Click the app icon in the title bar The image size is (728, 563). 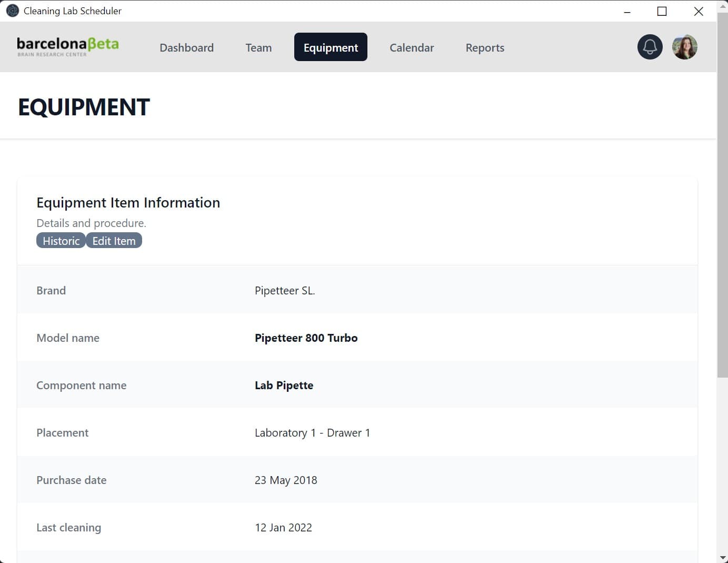click(12, 11)
